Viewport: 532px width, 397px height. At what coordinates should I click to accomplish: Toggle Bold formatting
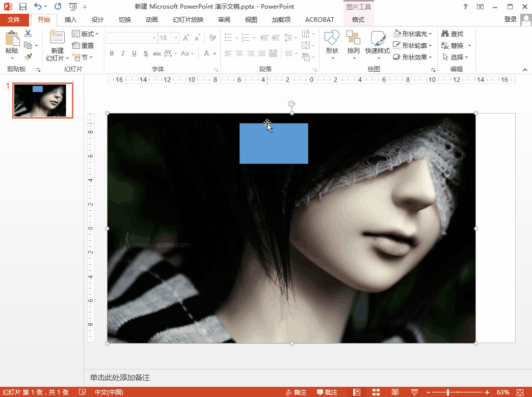click(112, 53)
